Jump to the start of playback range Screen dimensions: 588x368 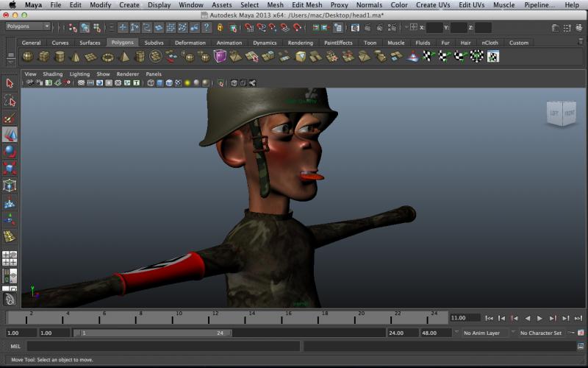490,318
